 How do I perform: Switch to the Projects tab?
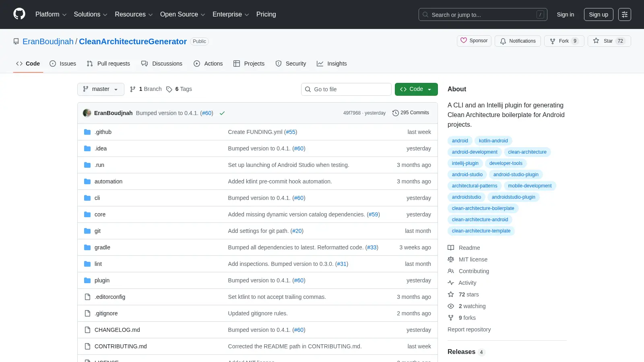(x=249, y=64)
